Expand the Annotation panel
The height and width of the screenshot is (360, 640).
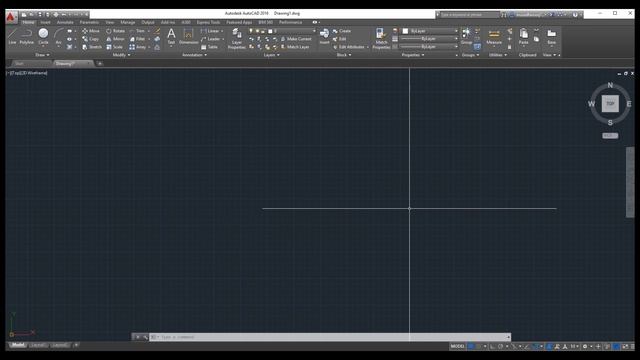194,55
